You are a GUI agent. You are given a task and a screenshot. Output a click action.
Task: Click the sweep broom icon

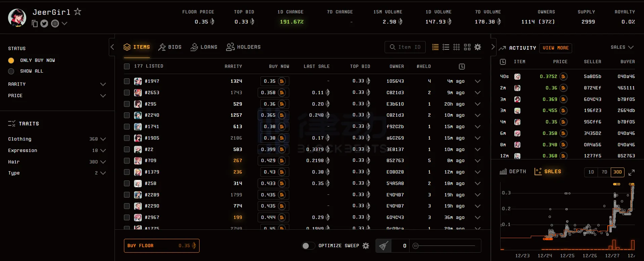click(384, 246)
